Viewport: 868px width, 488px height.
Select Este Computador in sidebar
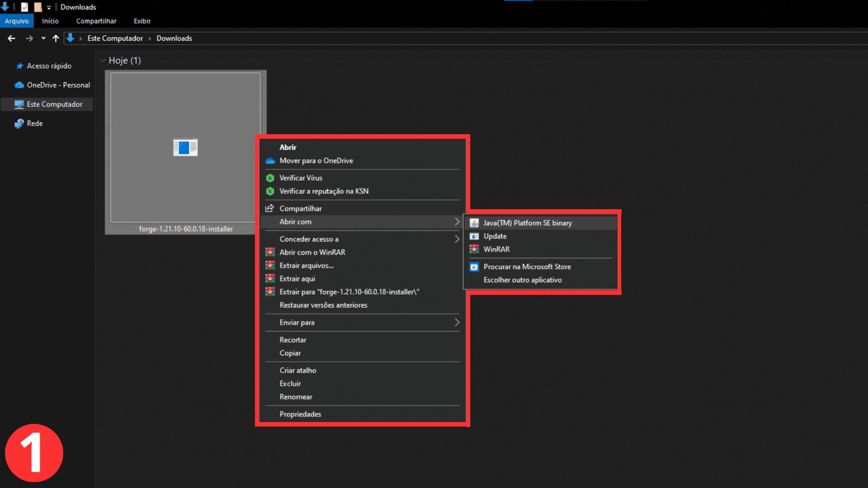(x=54, y=104)
